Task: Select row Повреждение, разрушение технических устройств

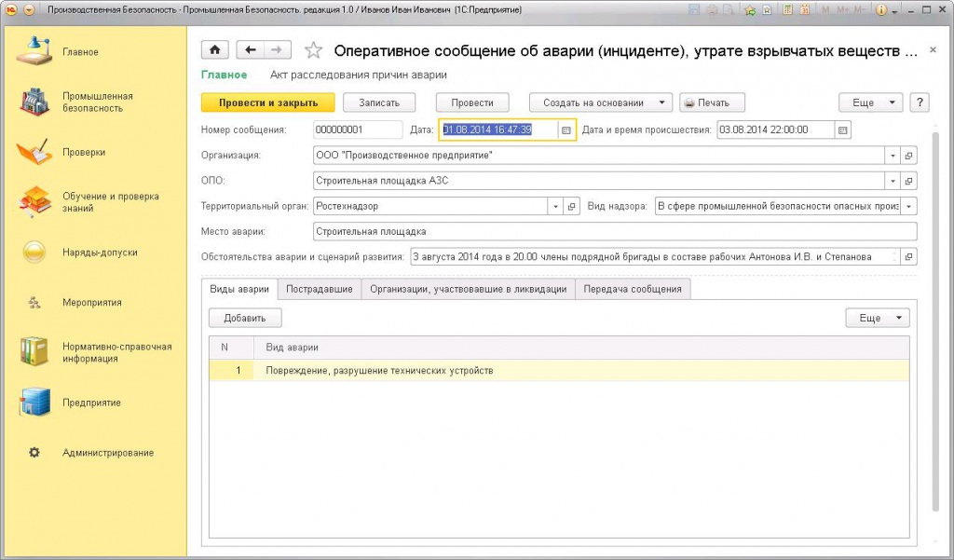Action: pyautogui.click(x=559, y=370)
